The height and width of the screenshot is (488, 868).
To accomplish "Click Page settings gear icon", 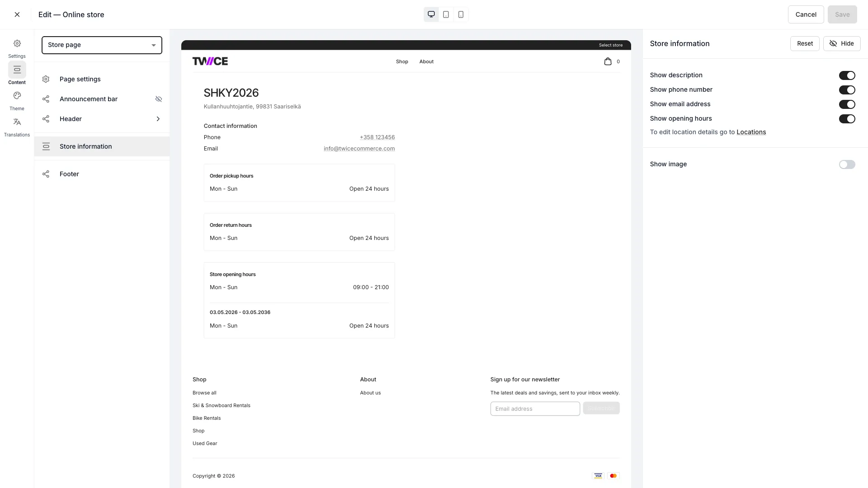I will [46, 79].
